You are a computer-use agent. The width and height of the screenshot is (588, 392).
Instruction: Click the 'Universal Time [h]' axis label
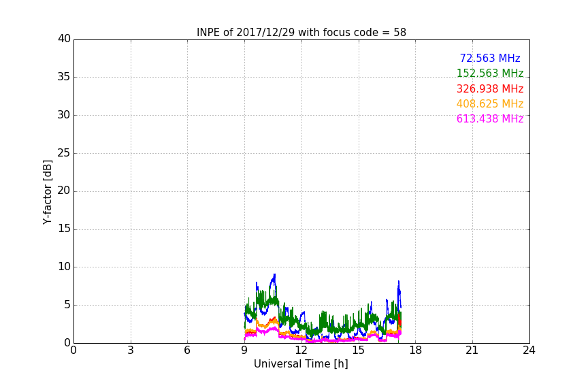[x=301, y=364]
